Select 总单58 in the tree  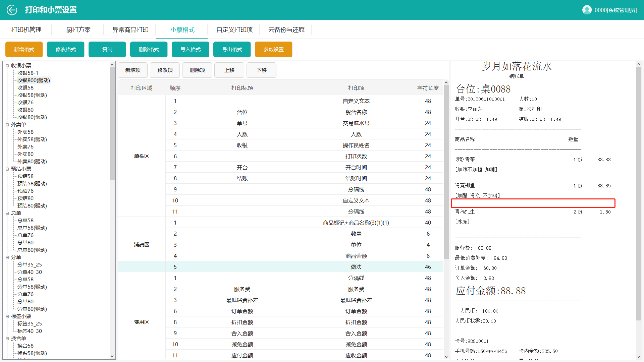25,221
